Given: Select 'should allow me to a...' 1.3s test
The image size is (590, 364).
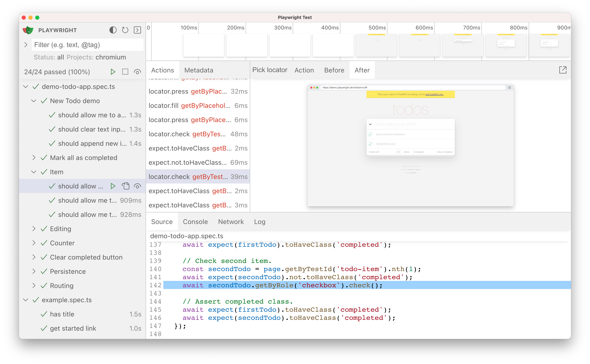Looking at the screenshot, I should click(x=82, y=115).
